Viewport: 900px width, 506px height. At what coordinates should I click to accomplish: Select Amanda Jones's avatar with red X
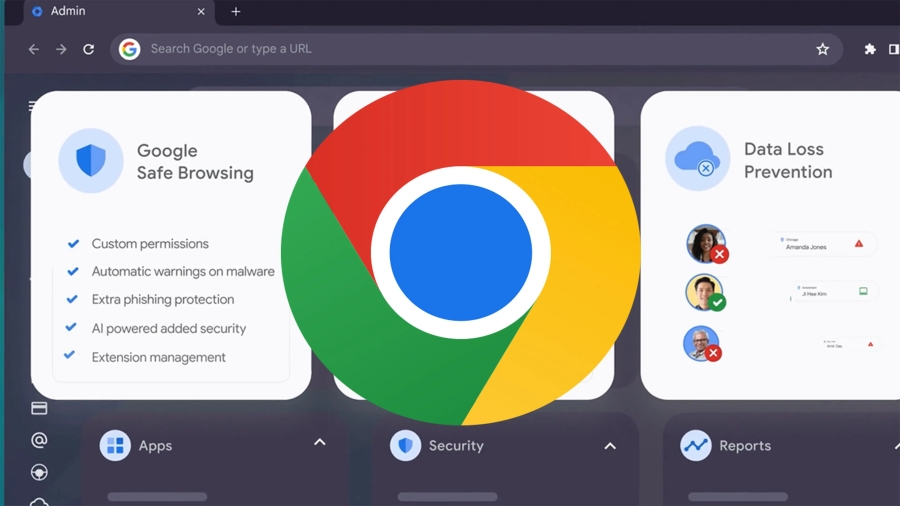(x=706, y=244)
